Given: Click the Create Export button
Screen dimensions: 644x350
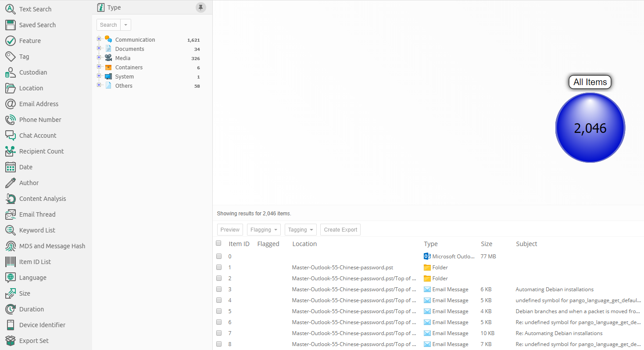Looking at the screenshot, I should [x=340, y=230].
